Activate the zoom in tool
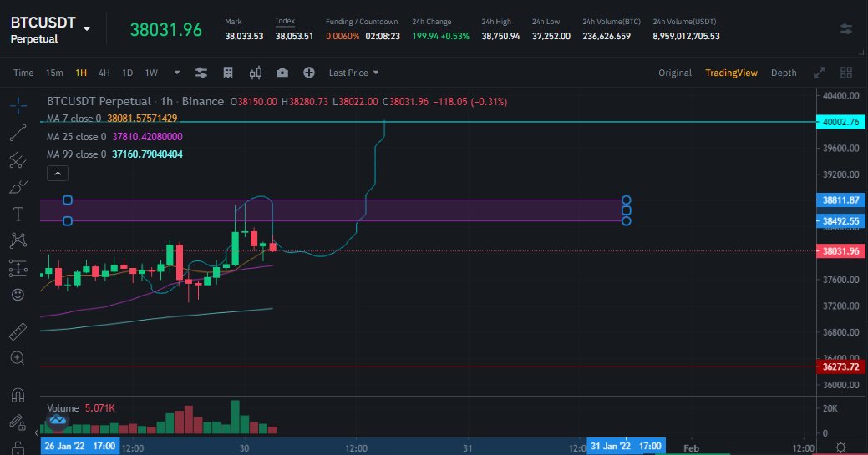The height and width of the screenshot is (455, 868). point(18,358)
